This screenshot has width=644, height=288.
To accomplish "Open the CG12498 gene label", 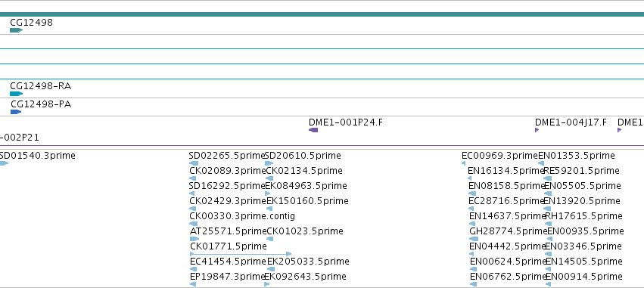I will coord(31,23).
